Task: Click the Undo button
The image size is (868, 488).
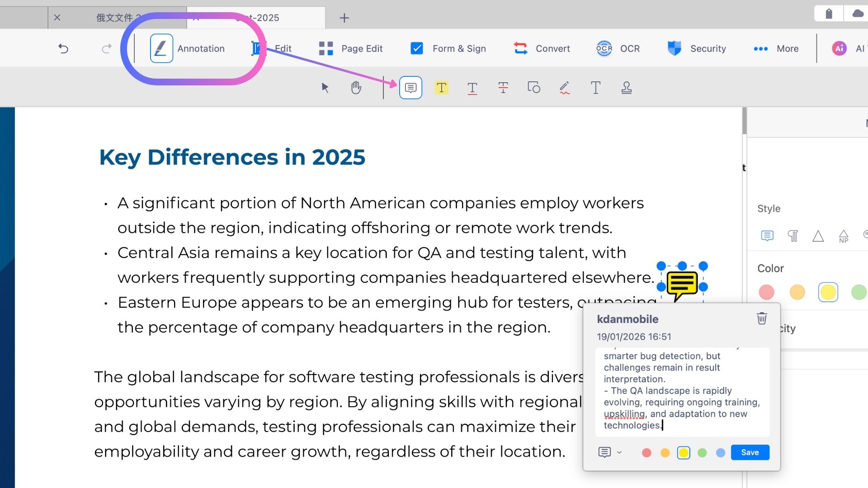Action: (x=63, y=48)
